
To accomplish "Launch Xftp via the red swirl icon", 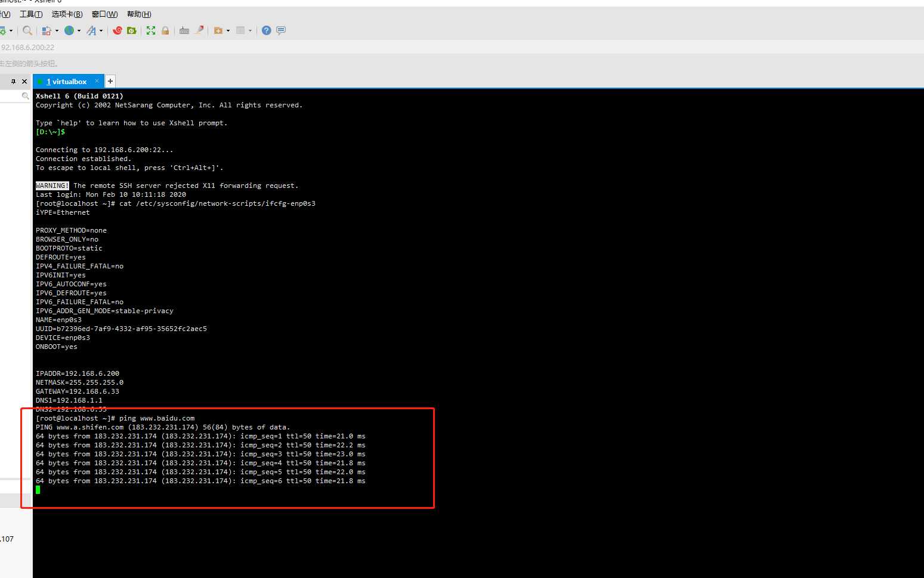I will click(118, 30).
